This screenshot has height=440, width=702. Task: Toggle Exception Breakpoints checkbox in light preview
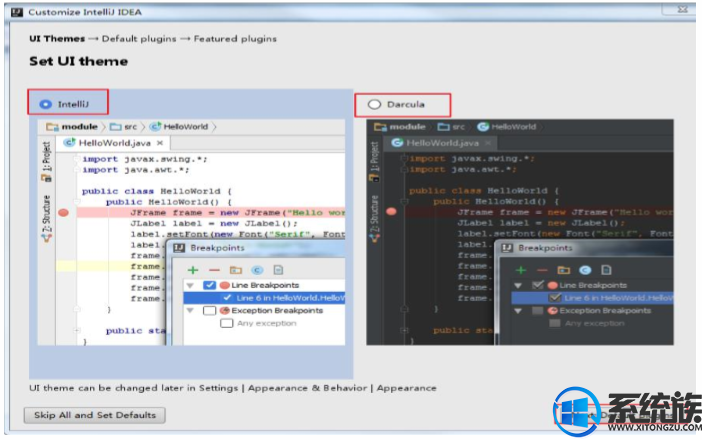coord(210,311)
